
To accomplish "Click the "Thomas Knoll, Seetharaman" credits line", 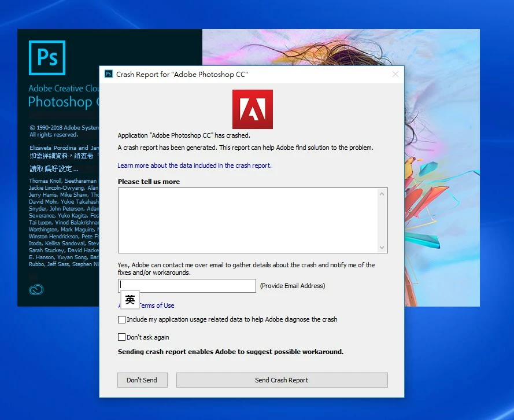I will click(x=63, y=181).
